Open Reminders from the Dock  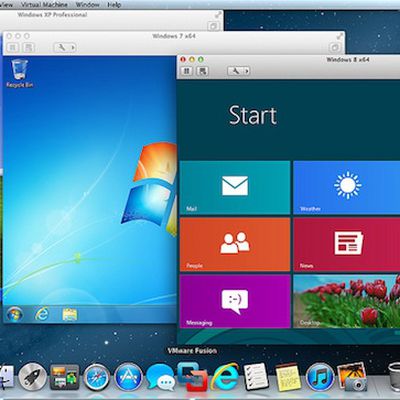(256, 377)
